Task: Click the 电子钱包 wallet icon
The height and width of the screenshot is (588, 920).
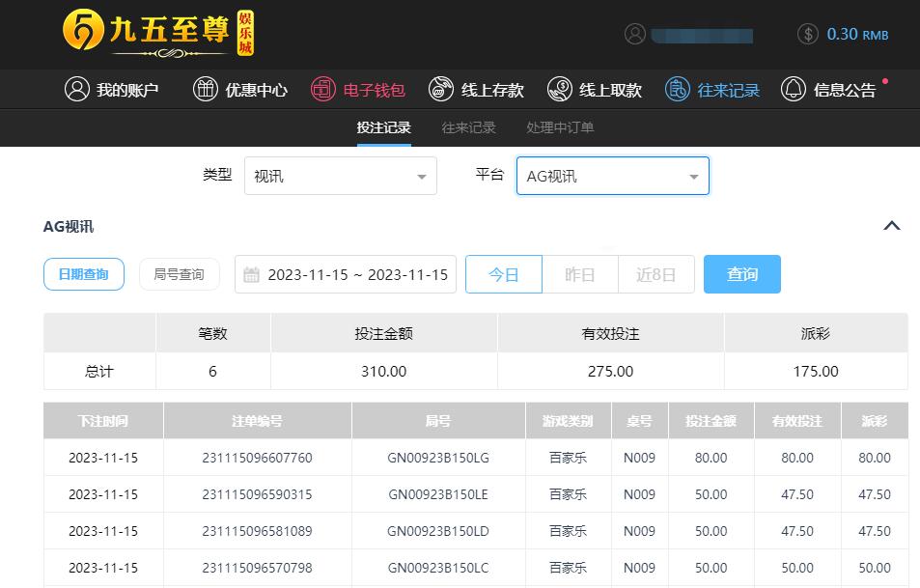Action: pyautogui.click(x=323, y=90)
